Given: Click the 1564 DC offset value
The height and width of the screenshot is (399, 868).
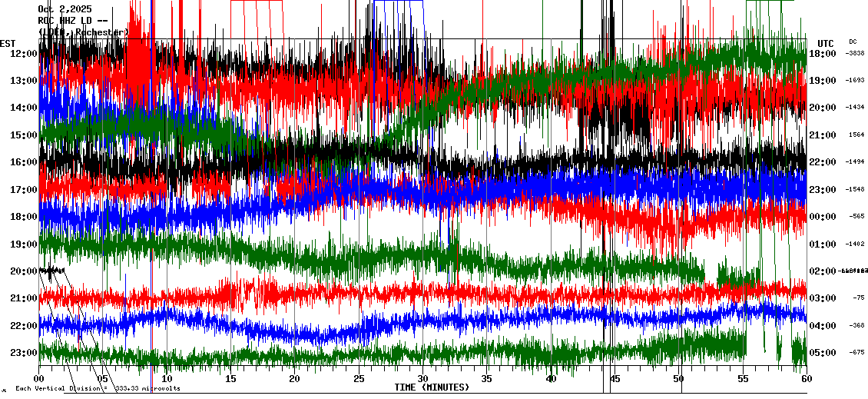Looking at the screenshot, I should (x=856, y=135).
